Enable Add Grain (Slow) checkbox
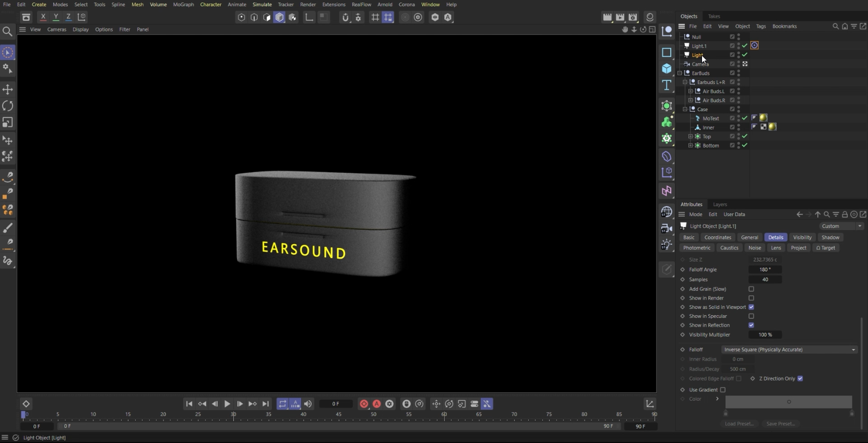868x443 pixels. click(x=751, y=289)
